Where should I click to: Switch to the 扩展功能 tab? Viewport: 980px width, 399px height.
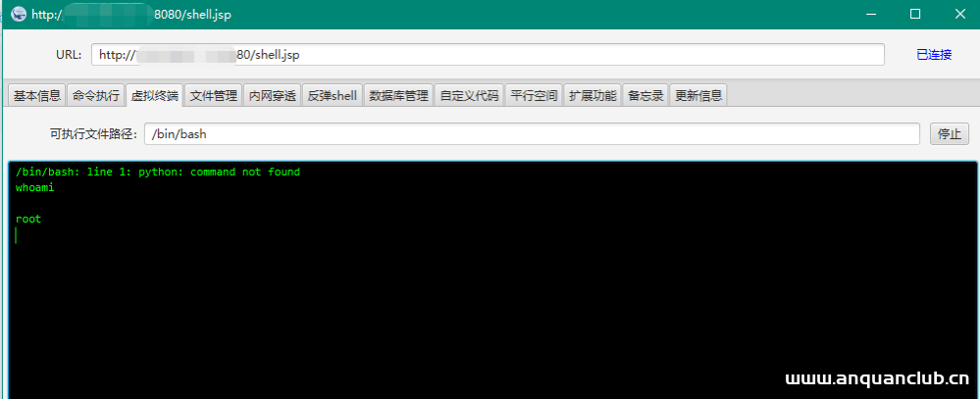point(593,96)
